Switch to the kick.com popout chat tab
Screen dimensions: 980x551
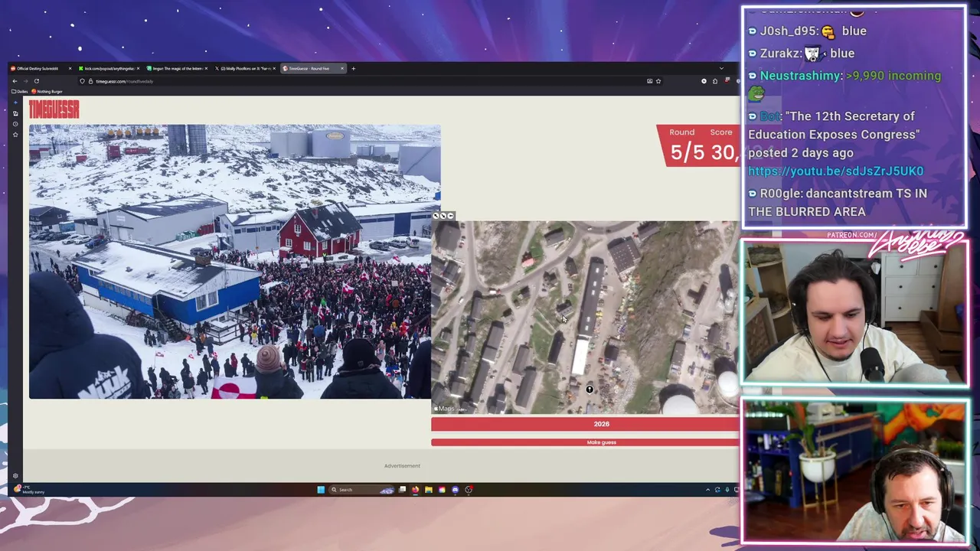click(107, 69)
